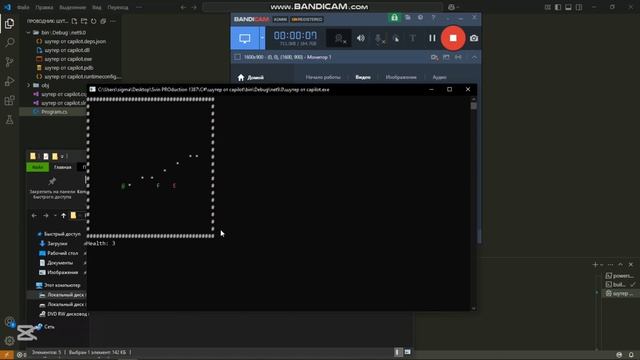Go up one folder in File Explorer
The image size is (640, 360).
pyautogui.click(x=63, y=216)
